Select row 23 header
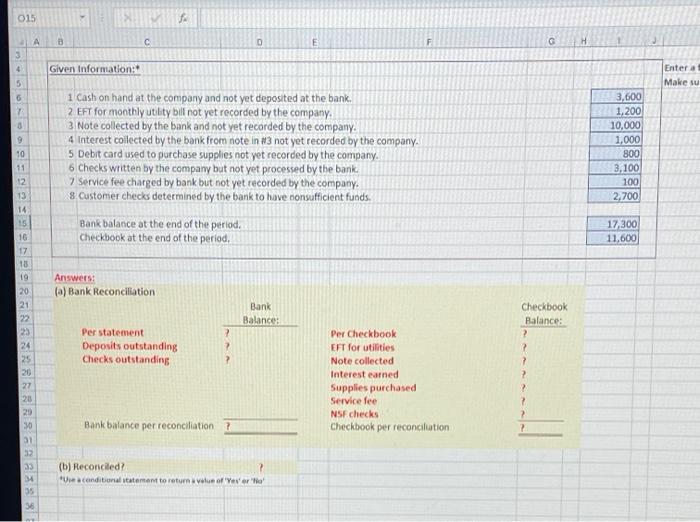This screenshot has height=522, width=700. tap(25, 332)
